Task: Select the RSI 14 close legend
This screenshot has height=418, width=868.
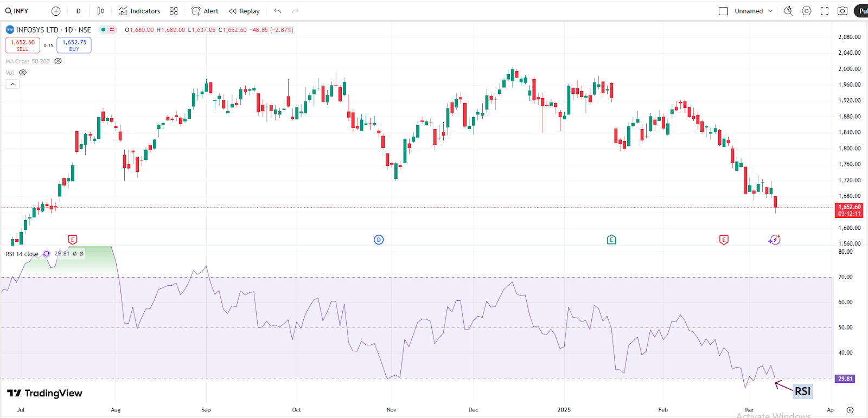Action: point(22,254)
